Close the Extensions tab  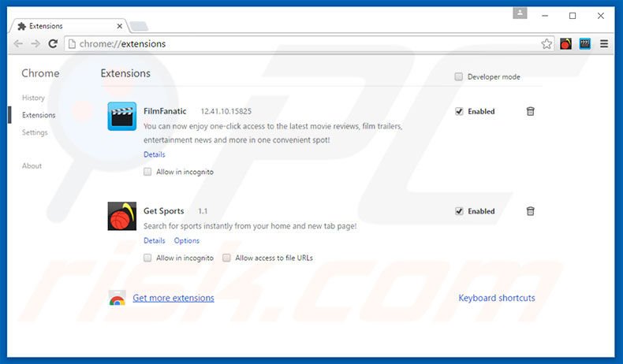120,26
